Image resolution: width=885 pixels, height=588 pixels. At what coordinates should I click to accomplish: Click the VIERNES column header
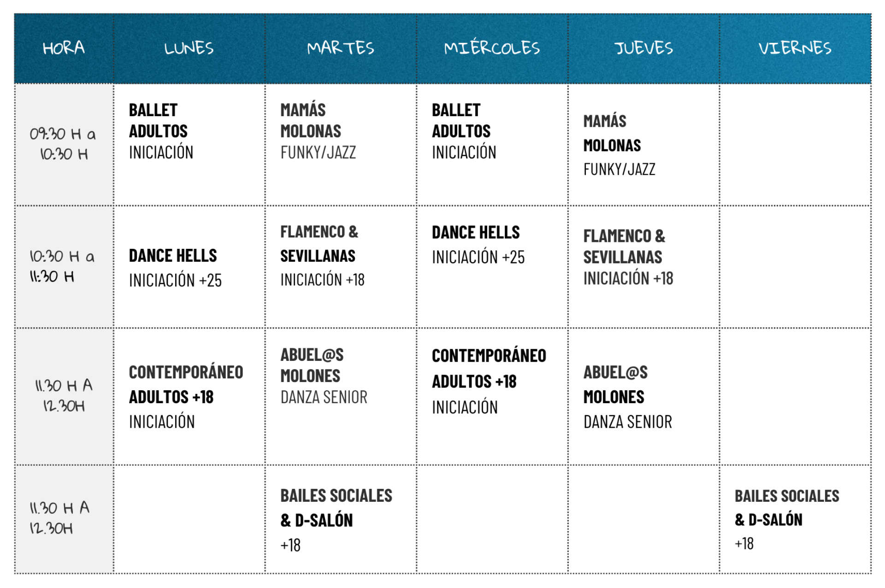795,48
